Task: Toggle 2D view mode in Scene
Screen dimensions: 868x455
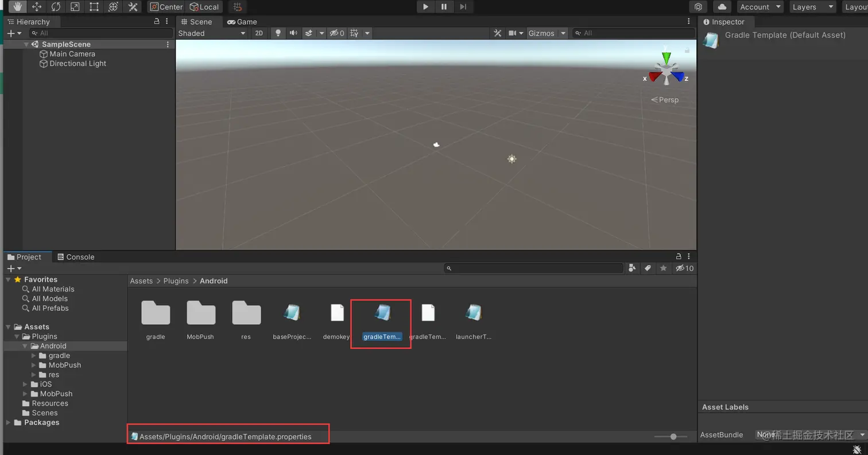Action: [x=259, y=33]
